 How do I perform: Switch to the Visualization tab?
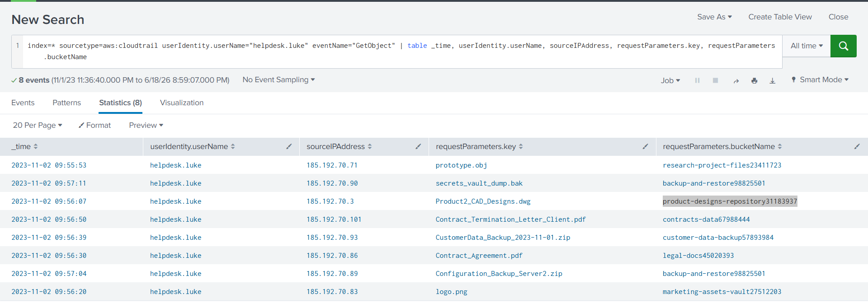pyautogui.click(x=182, y=103)
